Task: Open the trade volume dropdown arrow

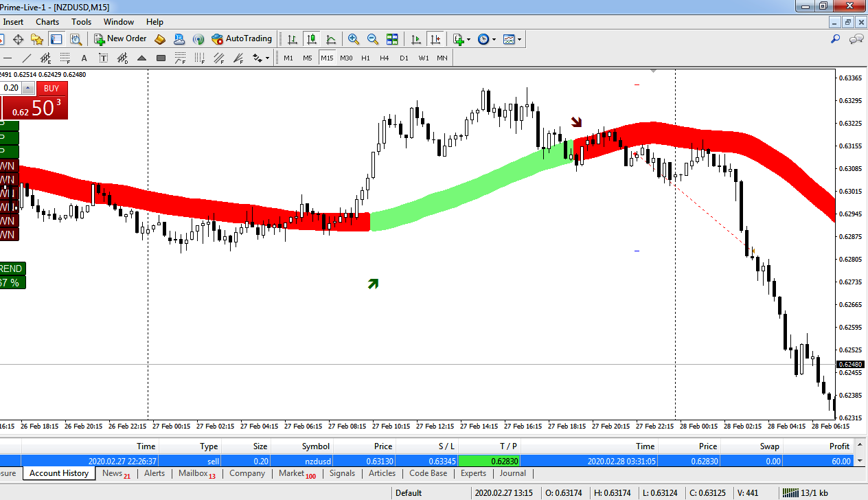Action: [x=28, y=88]
